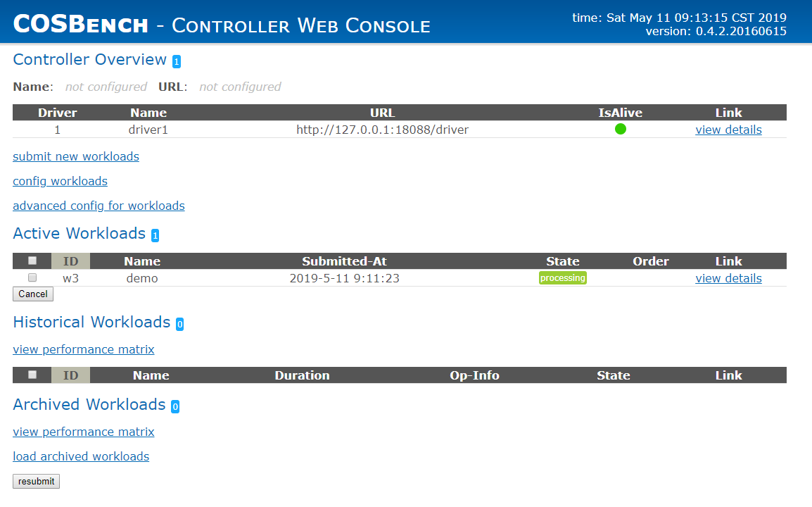Click the Link header in Historical Workloads table
The image size is (812, 507).
pos(729,375)
